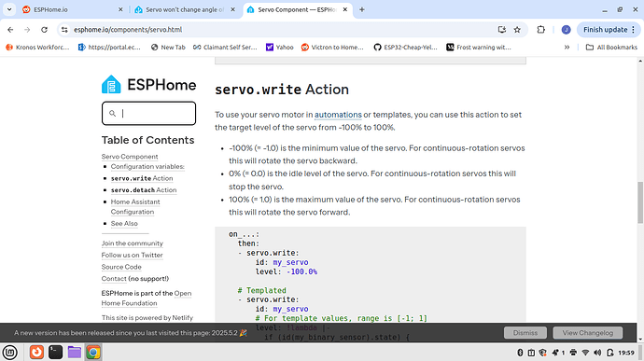Viewport: 644px width, 361px height.
Task: Open the Contact link
Action: click(114, 279)
